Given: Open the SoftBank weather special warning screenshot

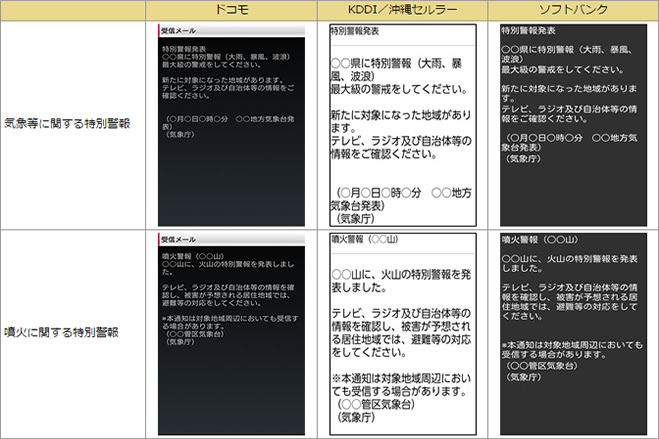Looking at the screenshot, I should pos(573,125).
